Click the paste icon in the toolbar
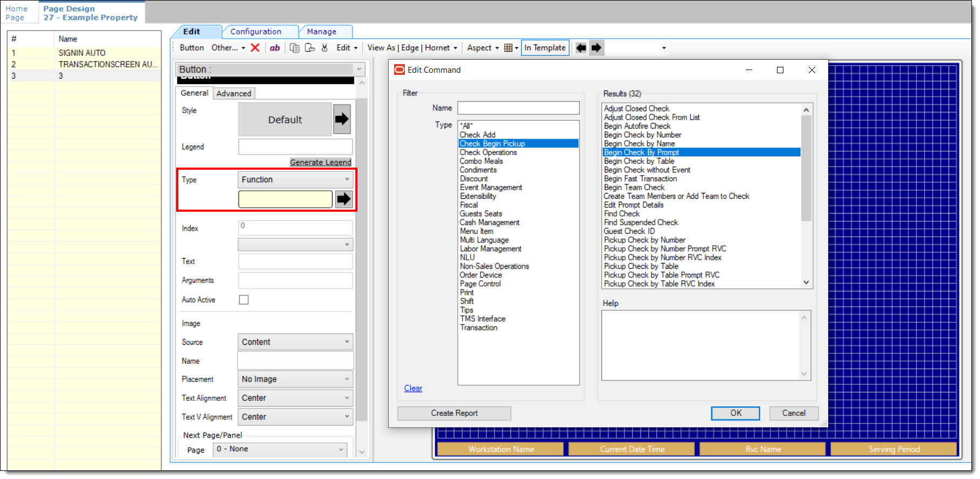This screenshot has width=980, height=479. 310,48
